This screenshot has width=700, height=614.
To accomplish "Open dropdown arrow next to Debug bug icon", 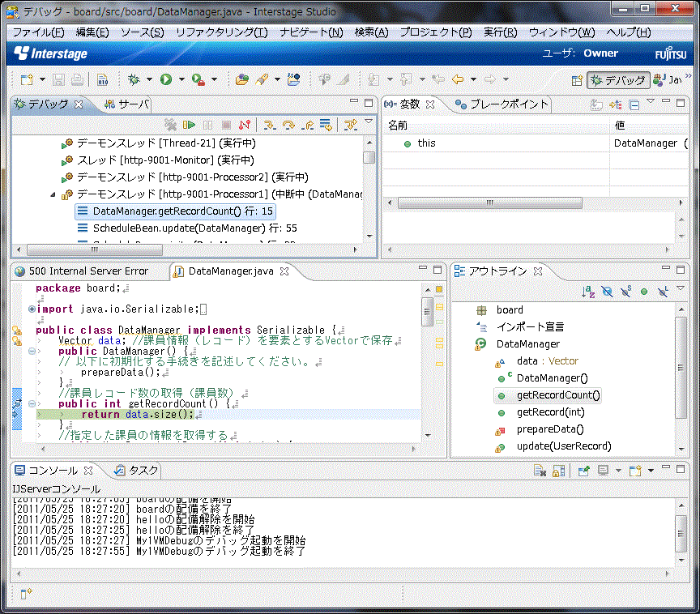I will [x=149, y=79].
